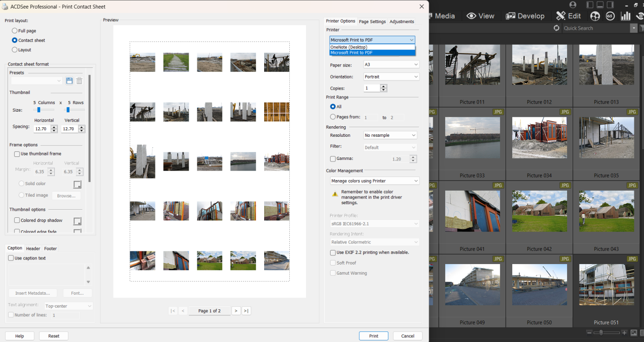This screenshot has width=644, height=342.
Task: Switch to the Page Settings tab
Action: (x=372, y=22)
